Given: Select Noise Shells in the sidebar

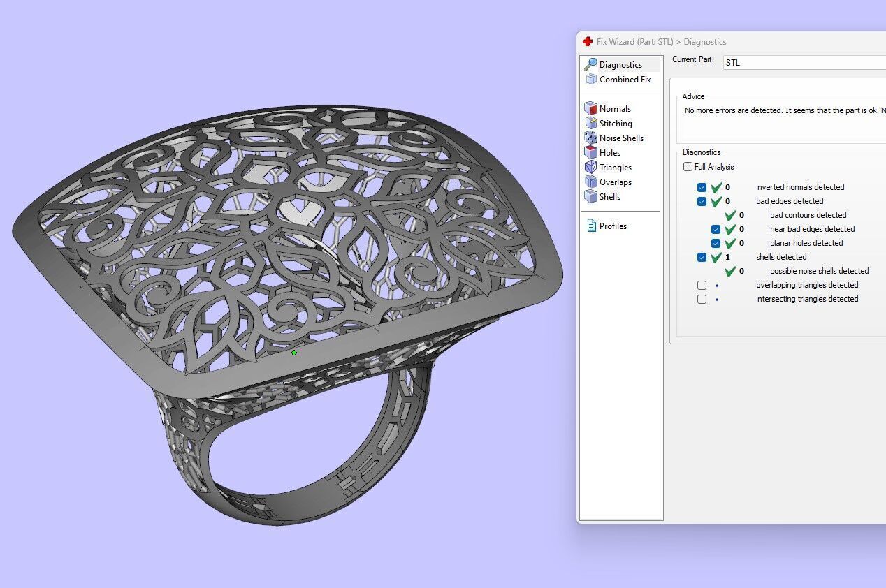Looking at the screenshot, I should click(621, 138).
